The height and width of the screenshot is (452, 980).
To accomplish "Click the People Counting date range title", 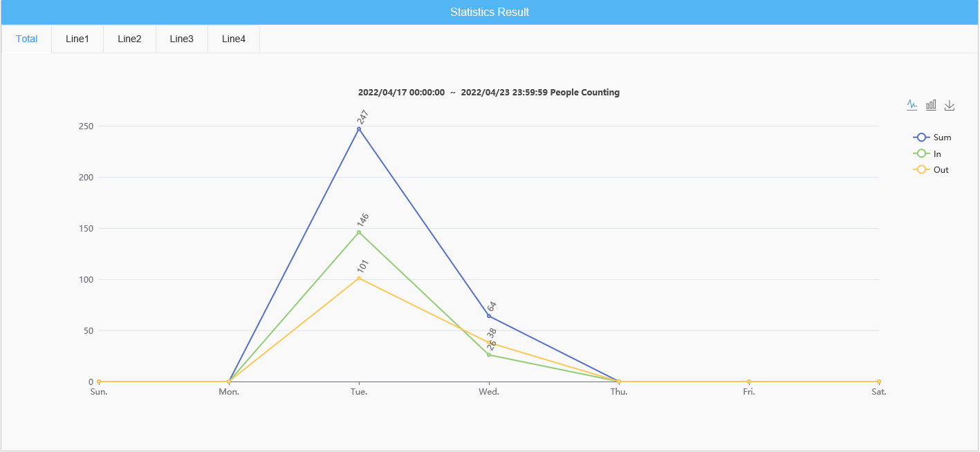I will 489,93.
